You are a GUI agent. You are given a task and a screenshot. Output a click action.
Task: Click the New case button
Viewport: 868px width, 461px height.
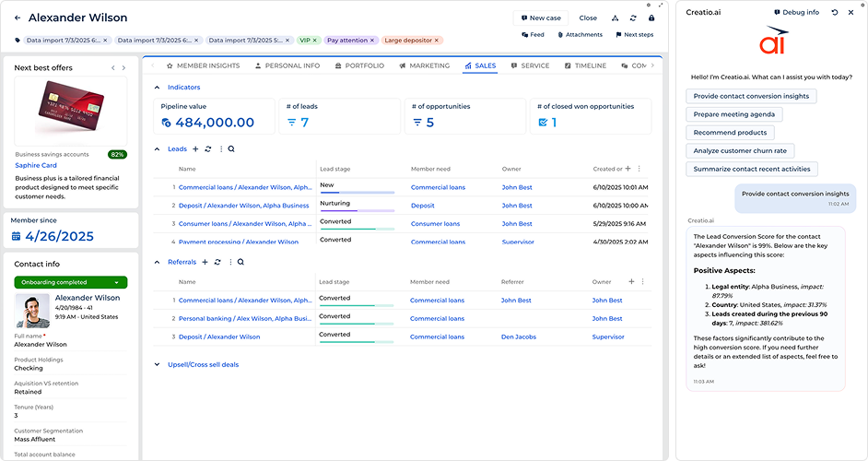(540, 18)
